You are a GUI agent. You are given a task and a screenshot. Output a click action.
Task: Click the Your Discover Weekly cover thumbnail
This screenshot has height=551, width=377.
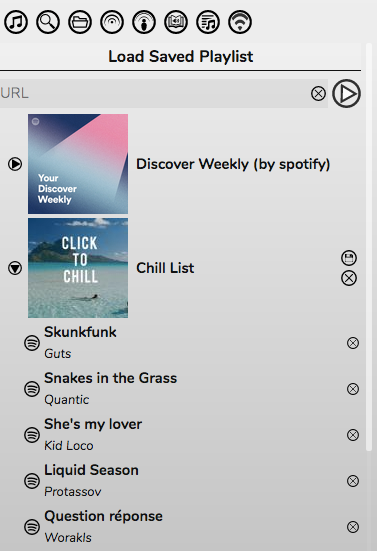tap(78, 164)
